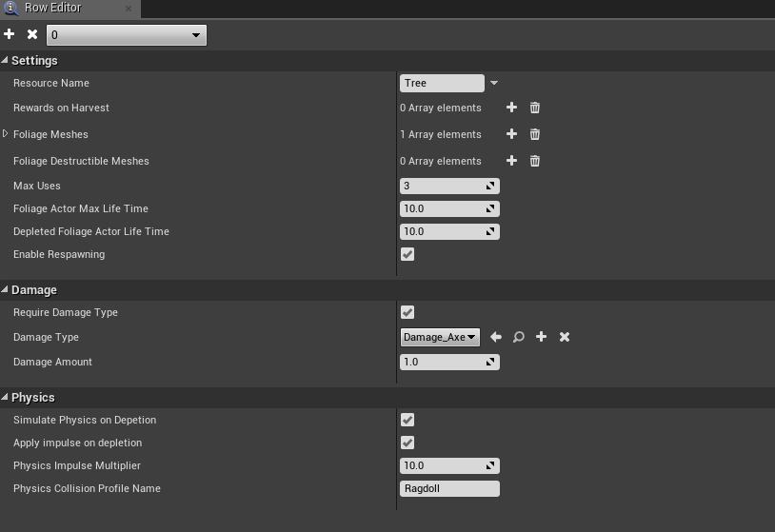Collapse the Physics section
775x532 pixels.
(x=5, y=397)
